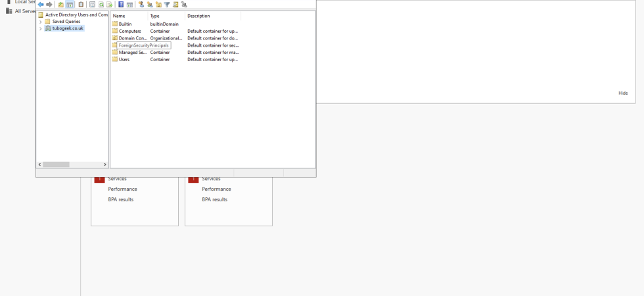
Task: Open Help with the blue question-mark icon
Action: (x=121, y=5)
